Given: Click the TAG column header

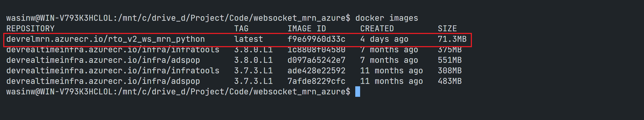Looking at the screenshot, I should (241, 29).
